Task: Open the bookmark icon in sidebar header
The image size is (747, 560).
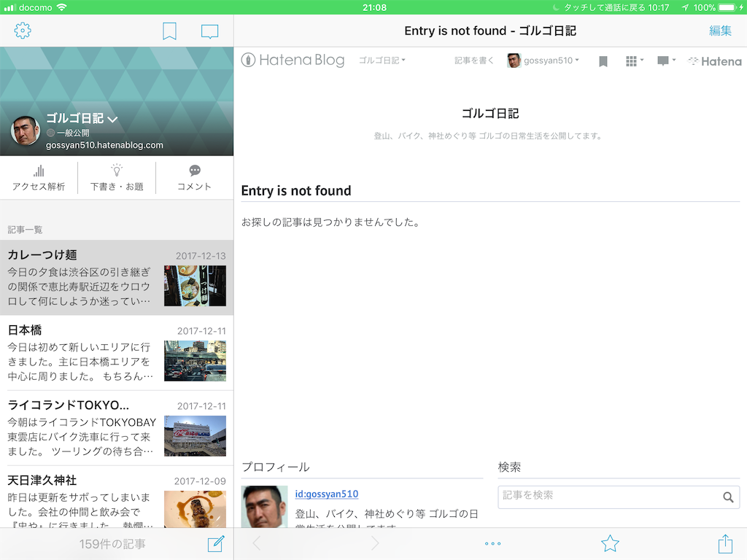Action: click(169, 31)
